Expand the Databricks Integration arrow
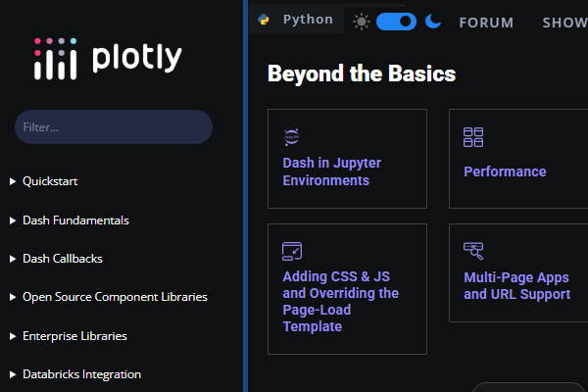 coord(13,374)
